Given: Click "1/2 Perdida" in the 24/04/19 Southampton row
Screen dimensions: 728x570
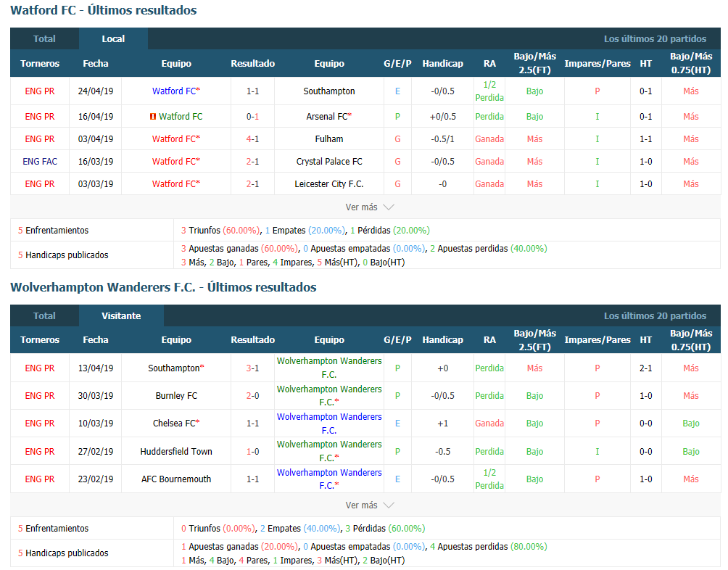Looking at the screenshot, I should point(489,91).
